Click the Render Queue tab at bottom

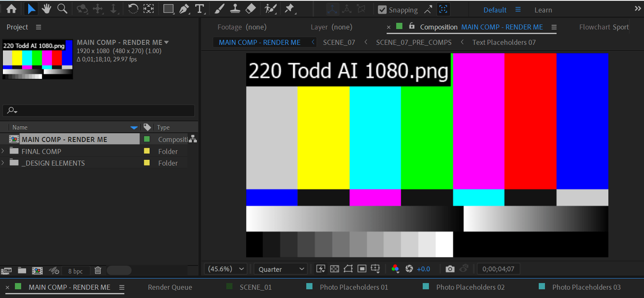(x=170, y=287)
